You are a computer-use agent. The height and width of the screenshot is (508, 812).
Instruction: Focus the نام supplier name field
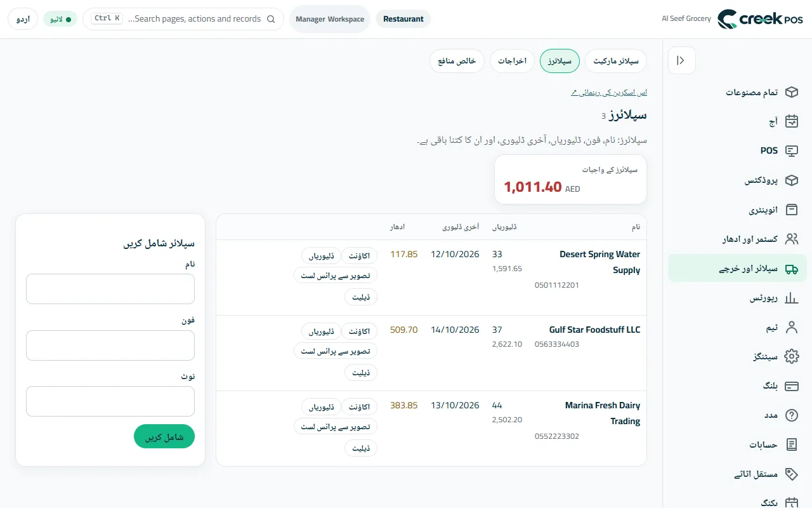pyautogui.click(x=110, y=289)
